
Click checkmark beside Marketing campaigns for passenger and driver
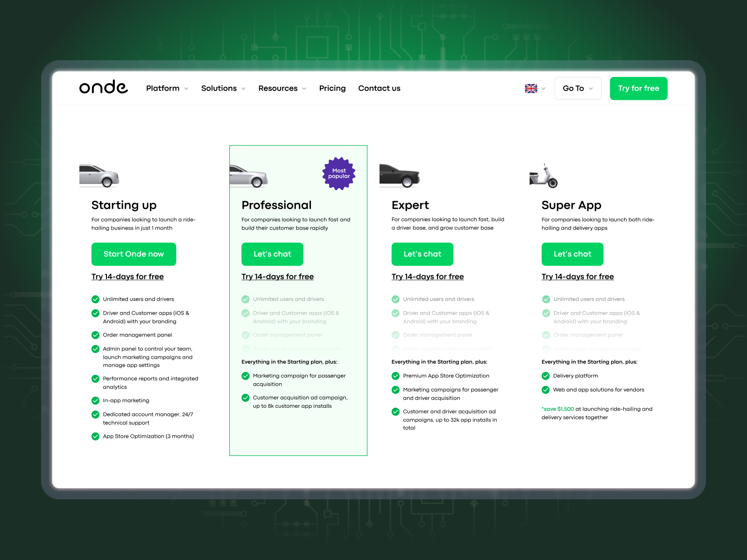click(395, 390)
